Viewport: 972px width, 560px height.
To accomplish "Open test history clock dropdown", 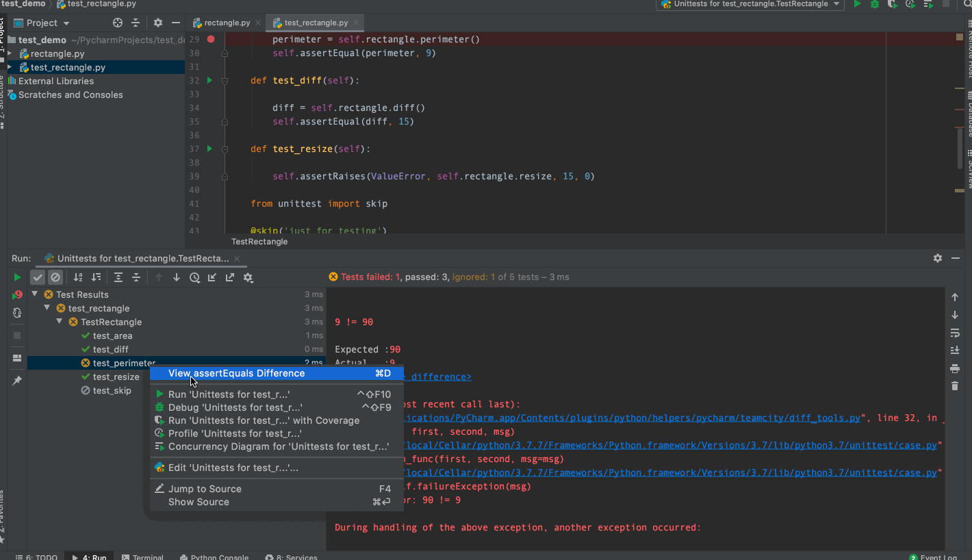I will [x=195, y=277].
